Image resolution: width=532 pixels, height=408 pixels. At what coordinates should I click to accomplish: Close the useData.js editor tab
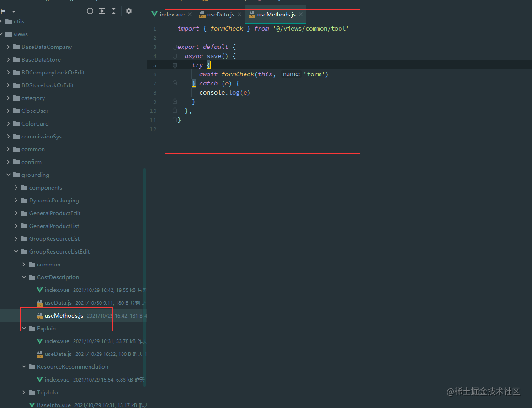pos(239,15)
